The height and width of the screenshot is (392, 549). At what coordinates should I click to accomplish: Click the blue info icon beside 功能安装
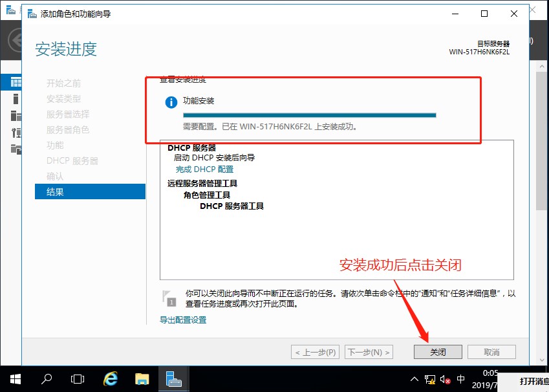[171, 102]
